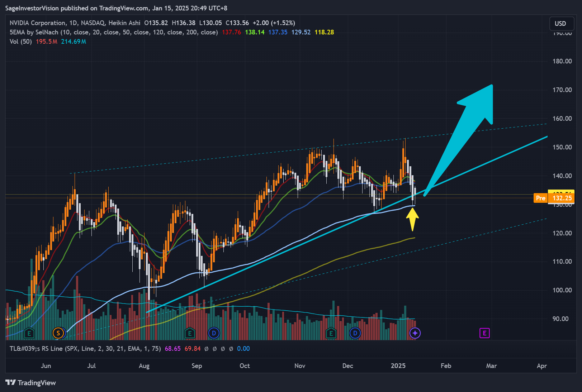Image resolution: width=582 pixels, height=392 pixels.
Task: Click the purple star event marker in January
Action: click(415, 333)
